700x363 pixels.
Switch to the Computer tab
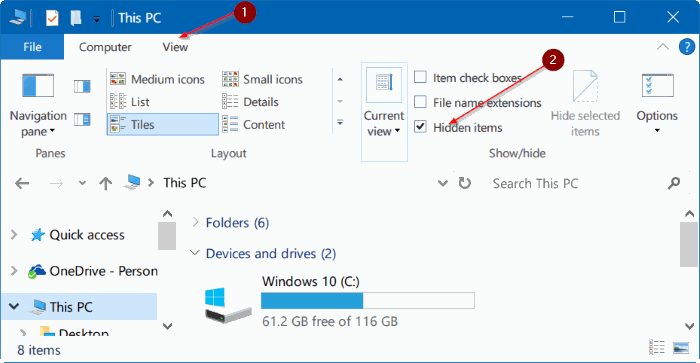tap(105, 47)
